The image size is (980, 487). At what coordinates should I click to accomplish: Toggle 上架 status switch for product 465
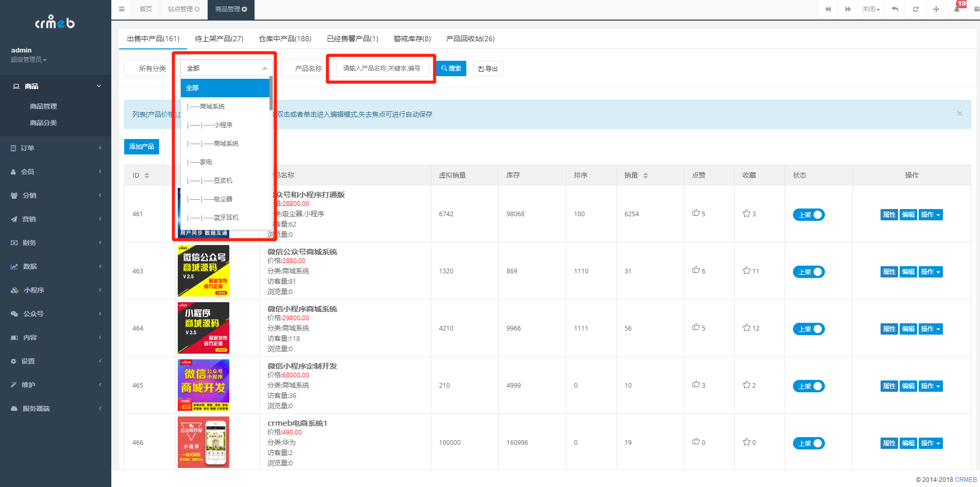coord(808,386)
